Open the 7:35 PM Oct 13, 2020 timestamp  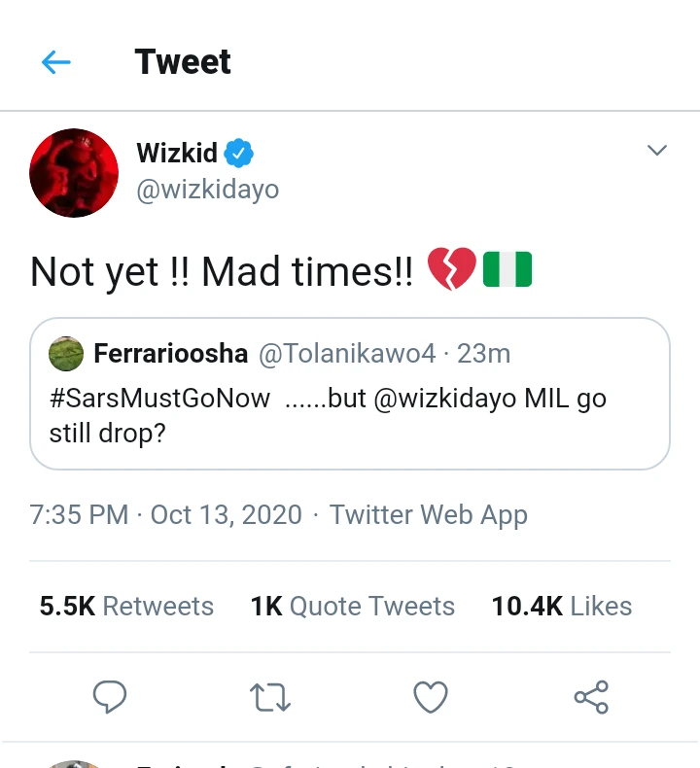click(166, 514)
